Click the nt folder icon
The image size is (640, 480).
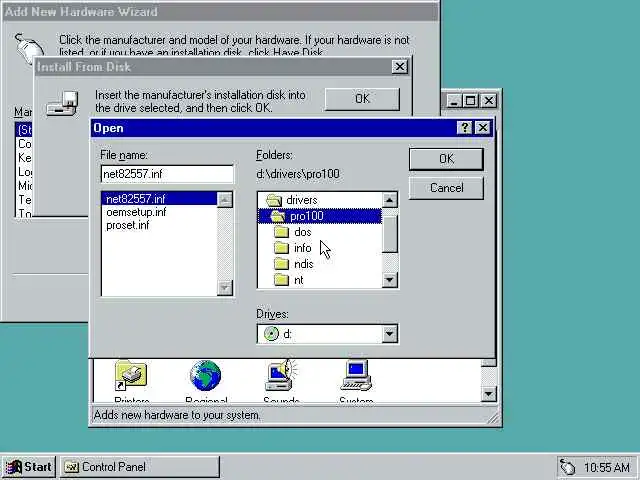point(282,280)
